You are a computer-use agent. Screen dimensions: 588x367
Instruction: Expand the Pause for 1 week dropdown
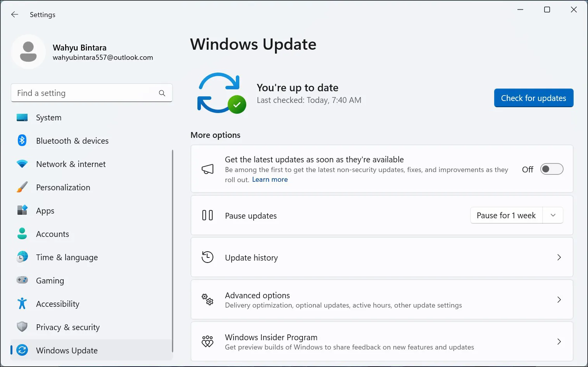pyautogui.click(x=553, y=215)
